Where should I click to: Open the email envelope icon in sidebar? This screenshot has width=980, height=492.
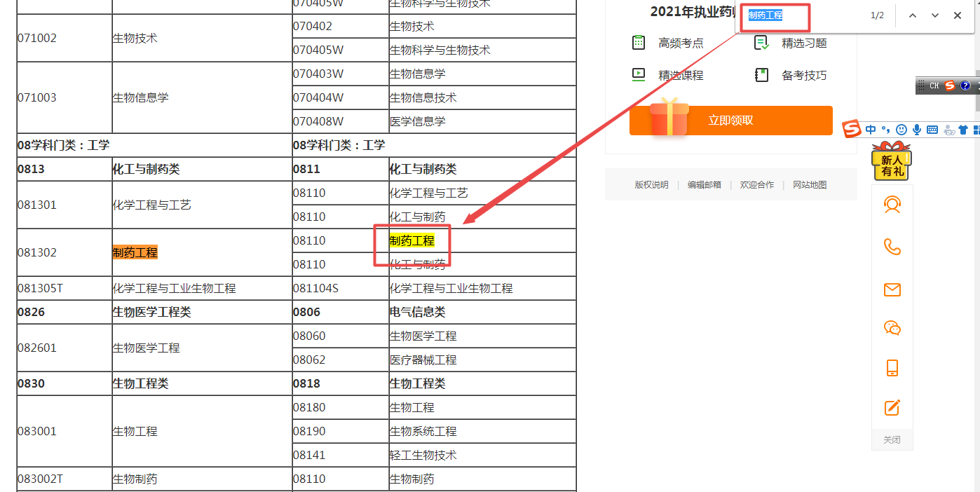(x=892, y=289)
